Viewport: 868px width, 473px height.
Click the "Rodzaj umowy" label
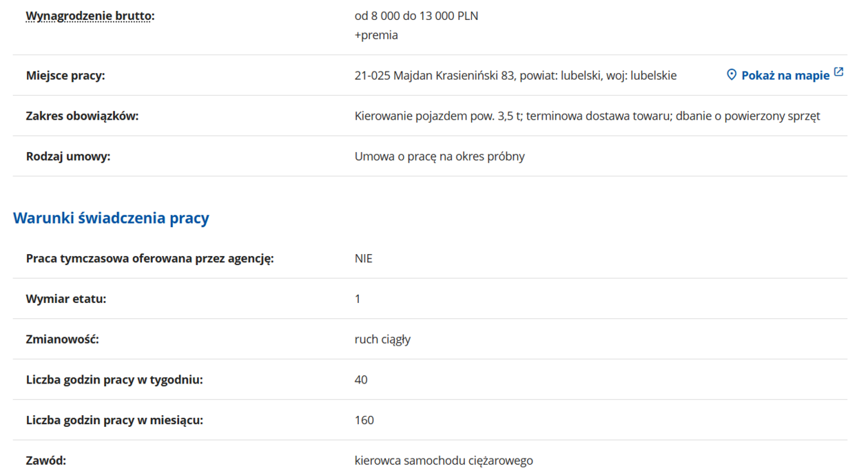(68, 156)
